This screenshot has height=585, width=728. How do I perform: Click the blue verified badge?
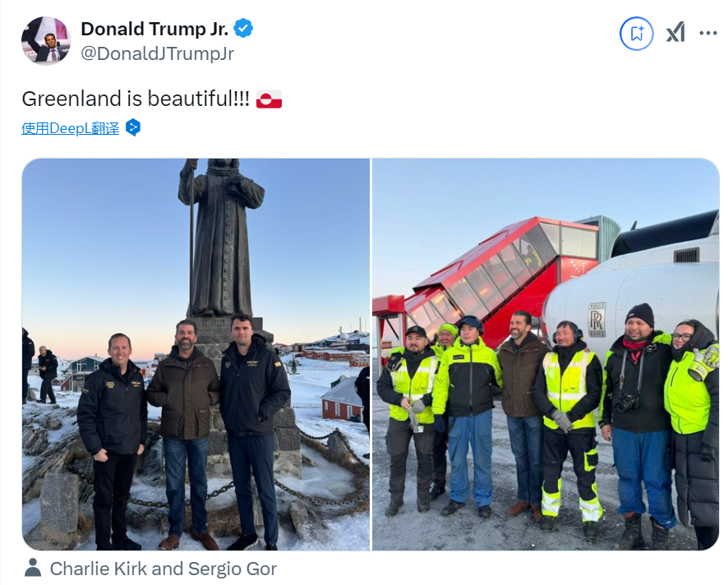point(243,29)
